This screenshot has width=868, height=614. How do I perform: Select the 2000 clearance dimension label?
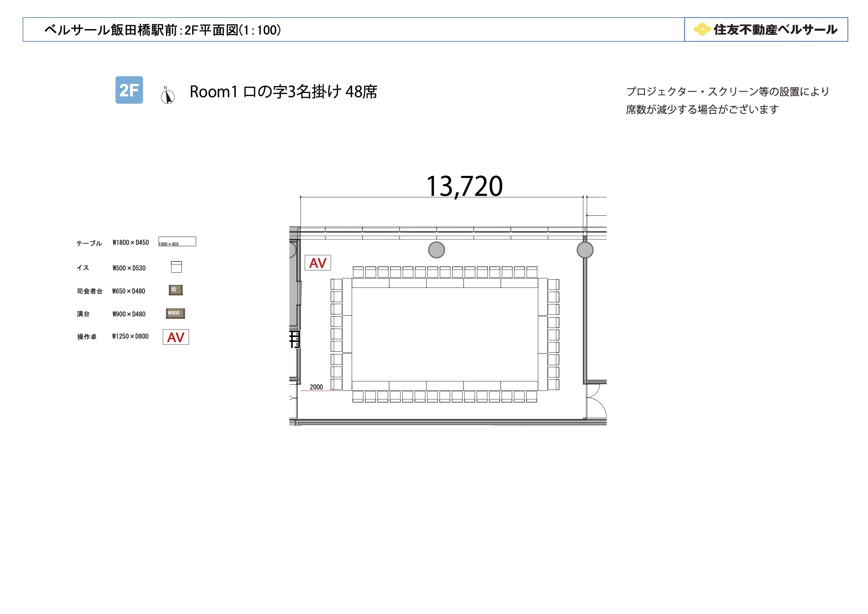pyautogui.click(x=316, y=387)
